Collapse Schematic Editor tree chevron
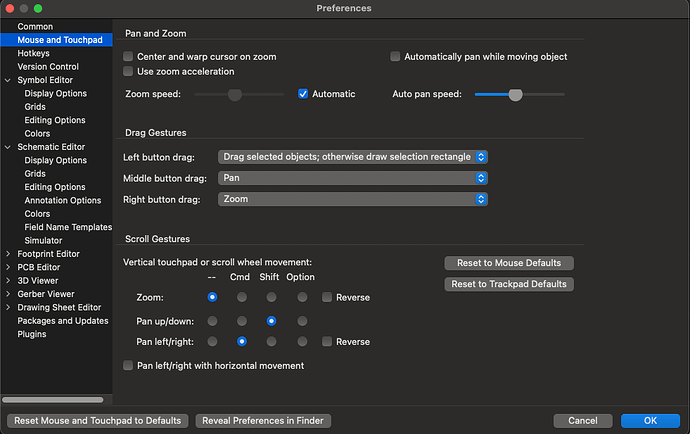 (x=7, y=147)
